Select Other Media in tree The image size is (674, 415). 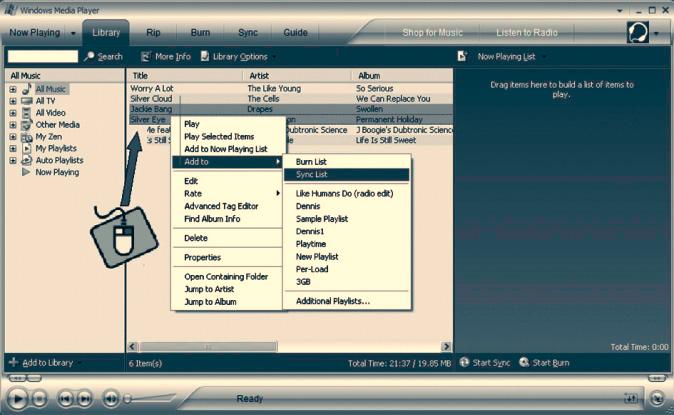(58, 125)
